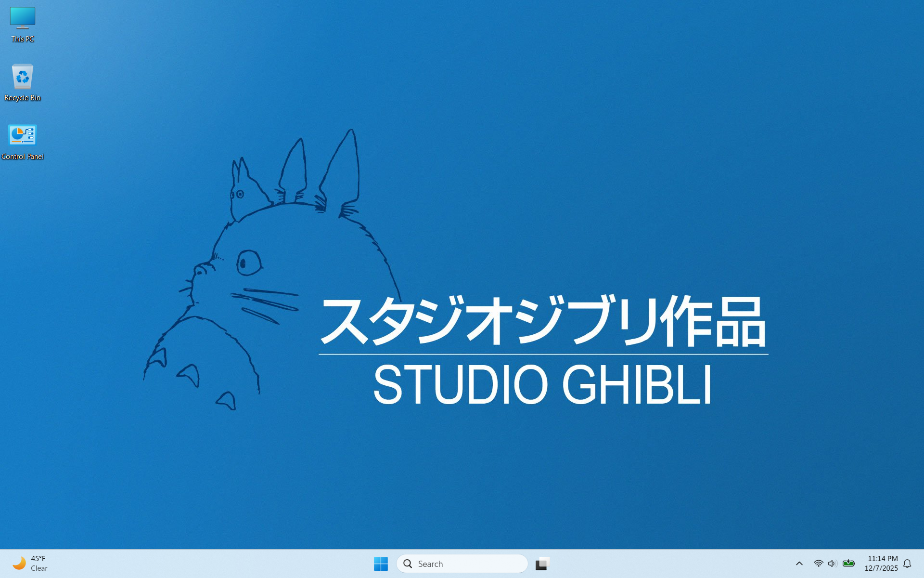Click the magnifier icon in Search box
This screenshot has height=578, width=924.
click(x=408, y=564)
